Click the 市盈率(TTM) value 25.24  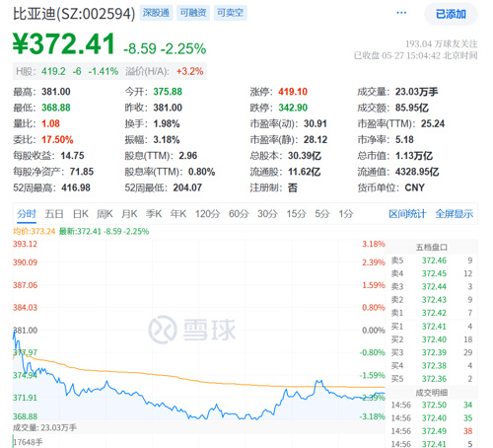(433, 123)
